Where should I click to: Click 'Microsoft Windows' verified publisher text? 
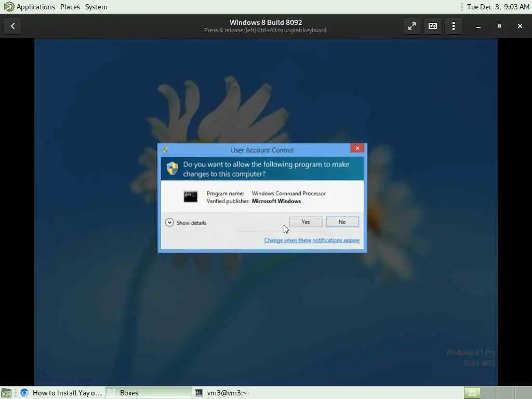click(276, 201)
